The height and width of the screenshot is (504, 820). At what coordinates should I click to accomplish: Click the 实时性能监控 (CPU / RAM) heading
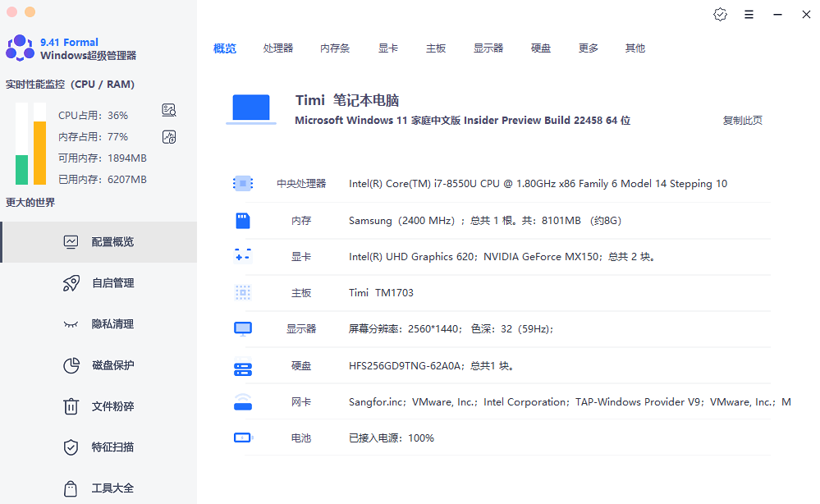(x=70, y=85)
